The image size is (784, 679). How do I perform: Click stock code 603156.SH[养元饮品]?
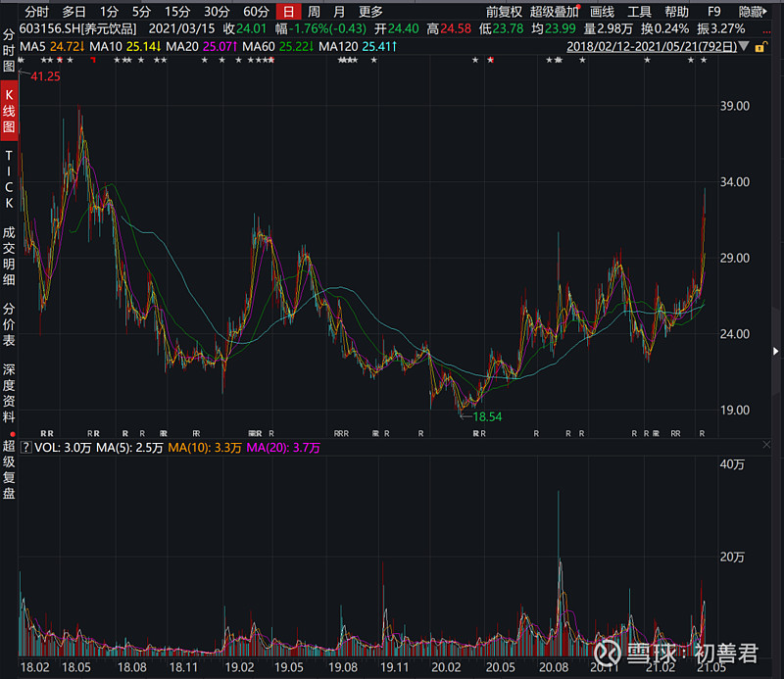click(77, 29)
